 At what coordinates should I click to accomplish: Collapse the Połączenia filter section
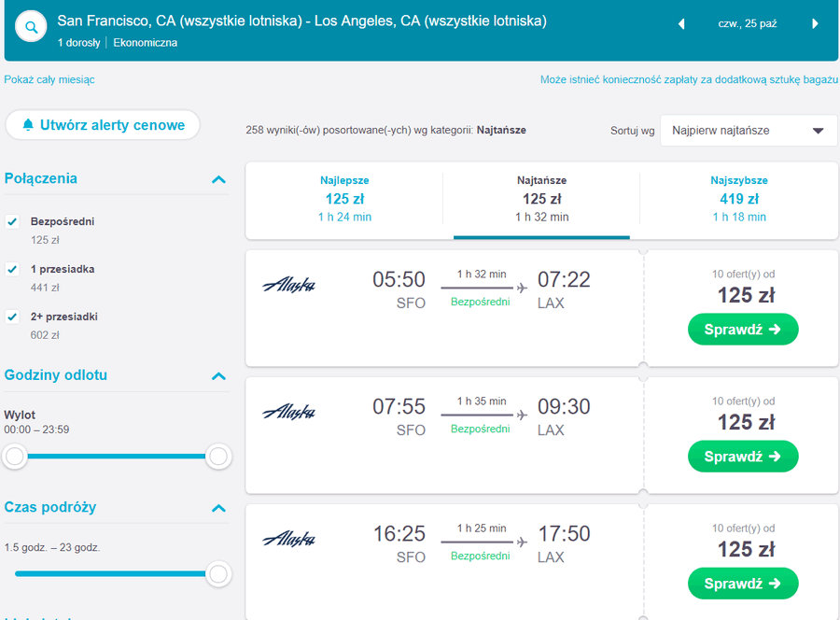coord(218,179)
